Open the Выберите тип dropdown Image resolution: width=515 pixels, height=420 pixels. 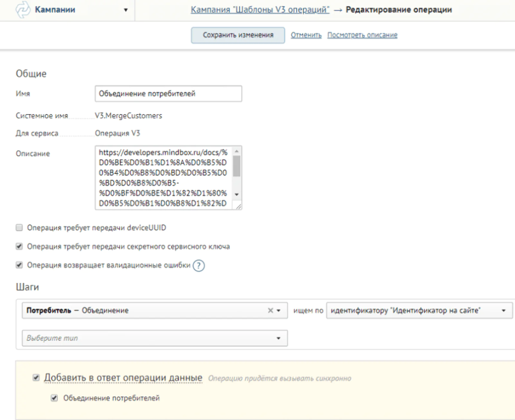[155, 338]
